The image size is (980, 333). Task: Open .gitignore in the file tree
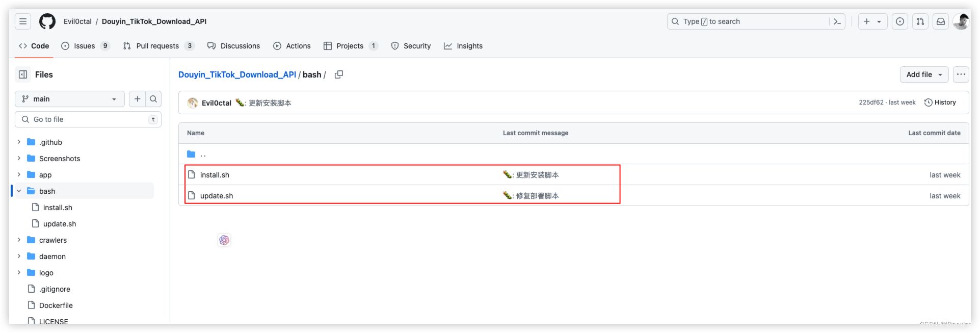coord(55,289)
